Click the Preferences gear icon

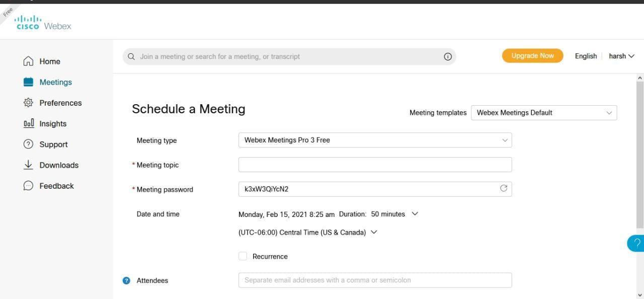point(28,102)
